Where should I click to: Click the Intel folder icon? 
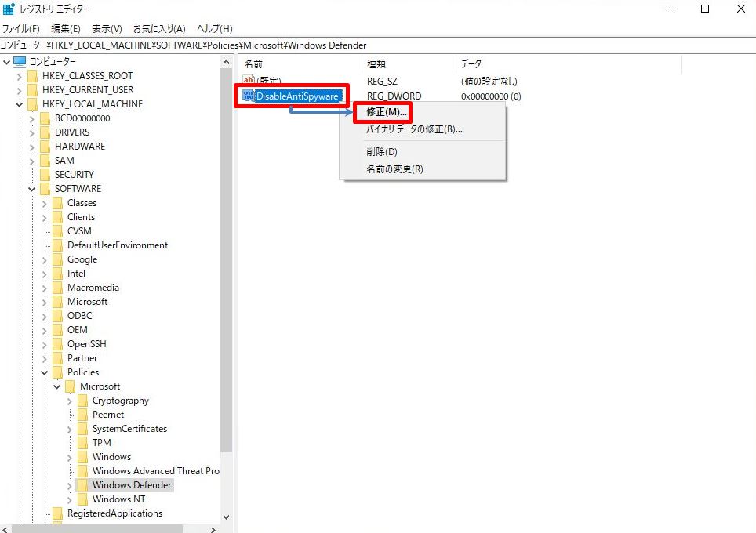[58, 274]
